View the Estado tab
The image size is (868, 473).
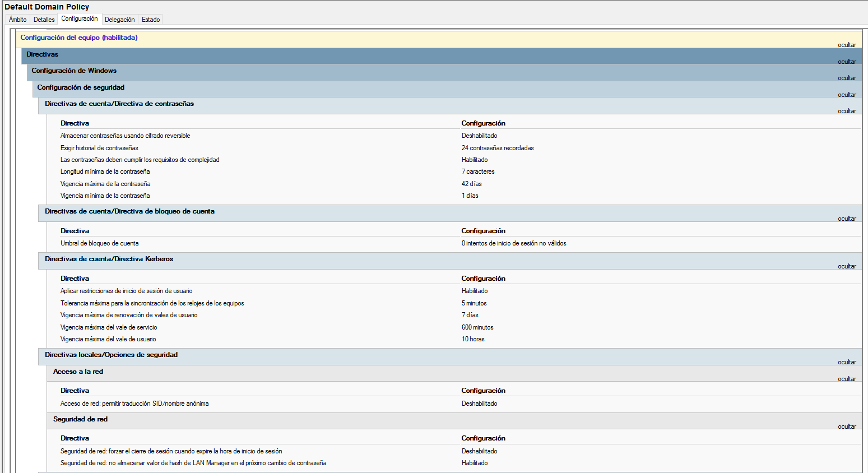coord(150,19)
